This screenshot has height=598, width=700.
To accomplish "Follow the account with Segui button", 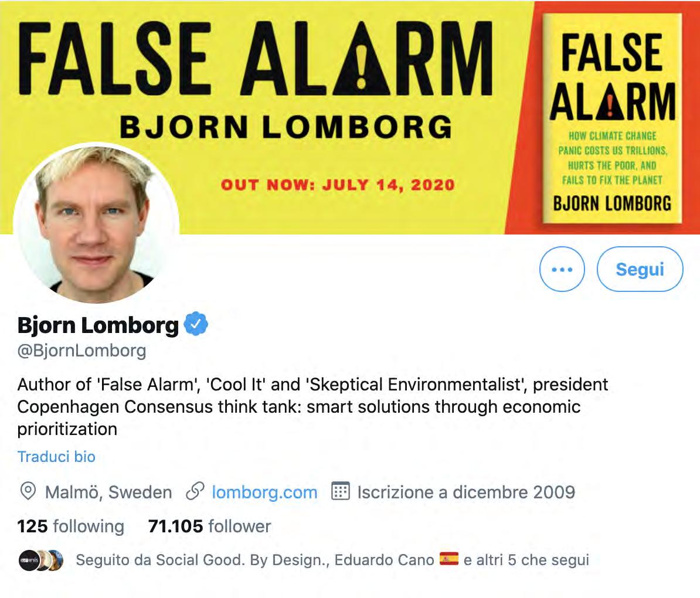I will (640, 269).
